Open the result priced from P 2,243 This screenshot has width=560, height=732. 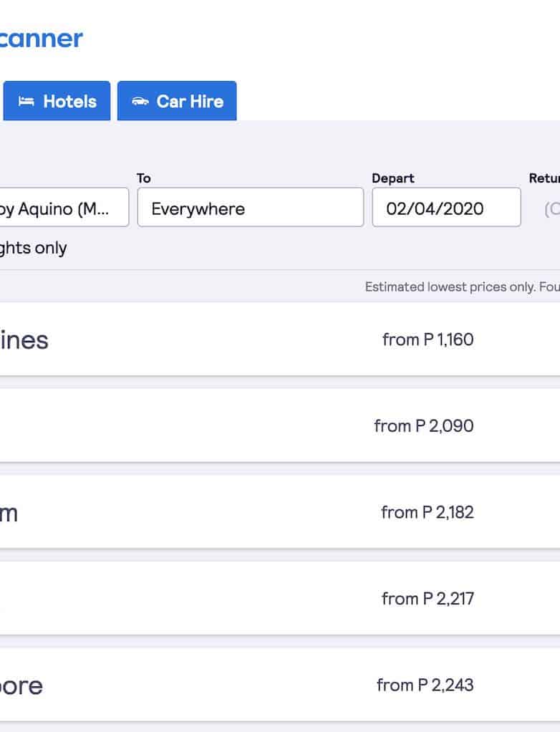click(x=425, y=685)
